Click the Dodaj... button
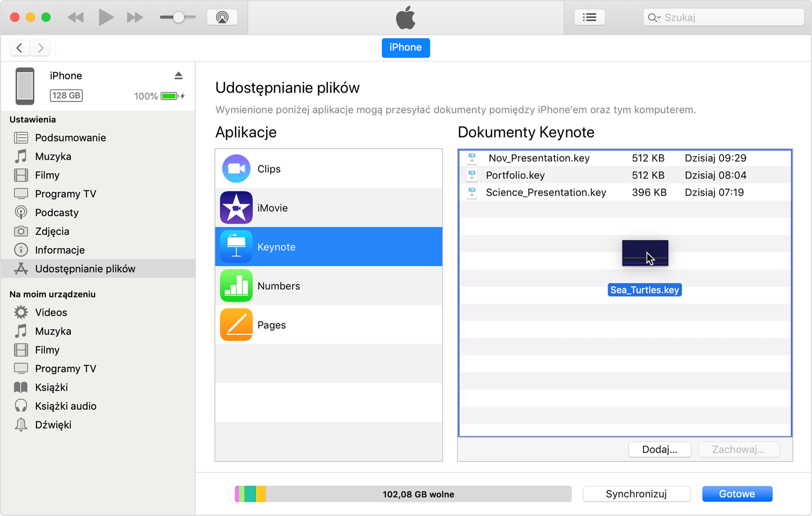 [x=659, y=450]
